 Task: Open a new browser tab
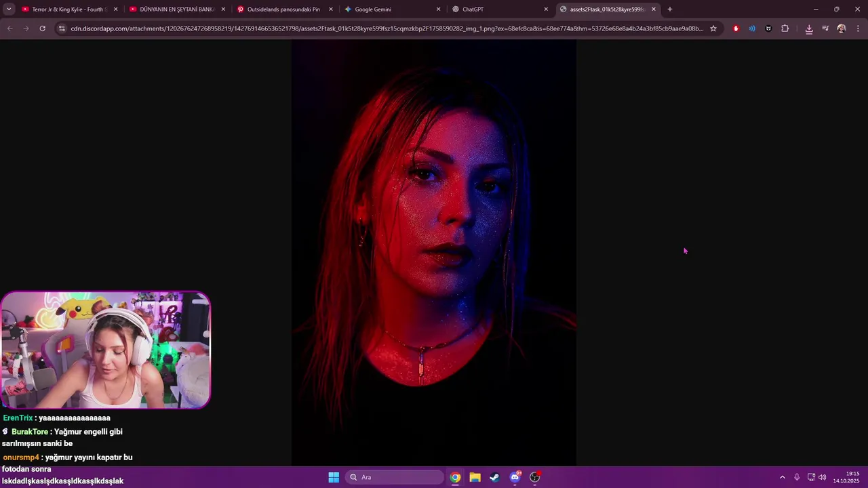pyautogui.click(x=670, y=9)
